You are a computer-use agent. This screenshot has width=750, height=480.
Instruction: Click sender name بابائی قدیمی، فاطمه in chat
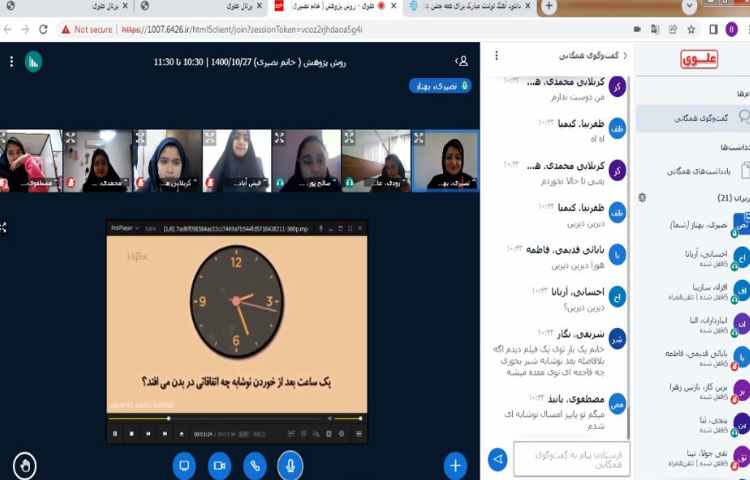pos(565,250)
